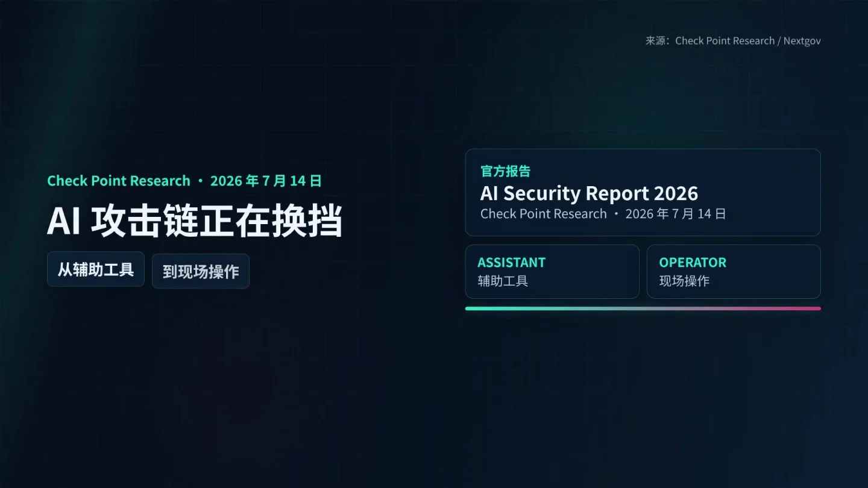Select the ASSISTANT 辅助工具 card

[552, 272]
